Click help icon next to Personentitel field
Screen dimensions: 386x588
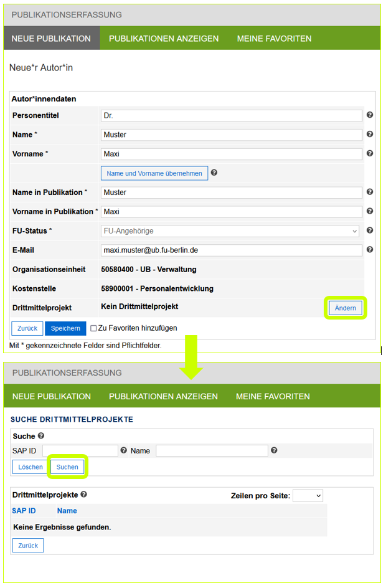click(370, 115)
